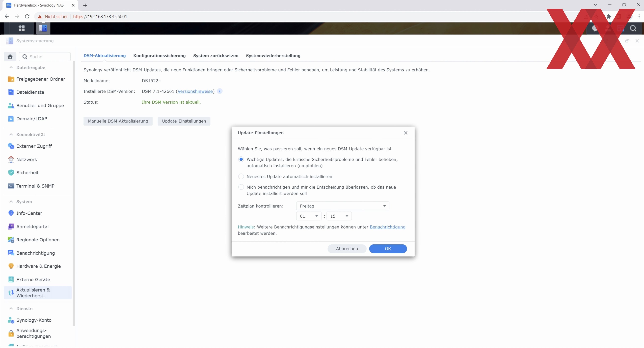Screen dimensions: 644x348
Task: Select 'Mich benachrichtigen' radio option
Action: 241,187
